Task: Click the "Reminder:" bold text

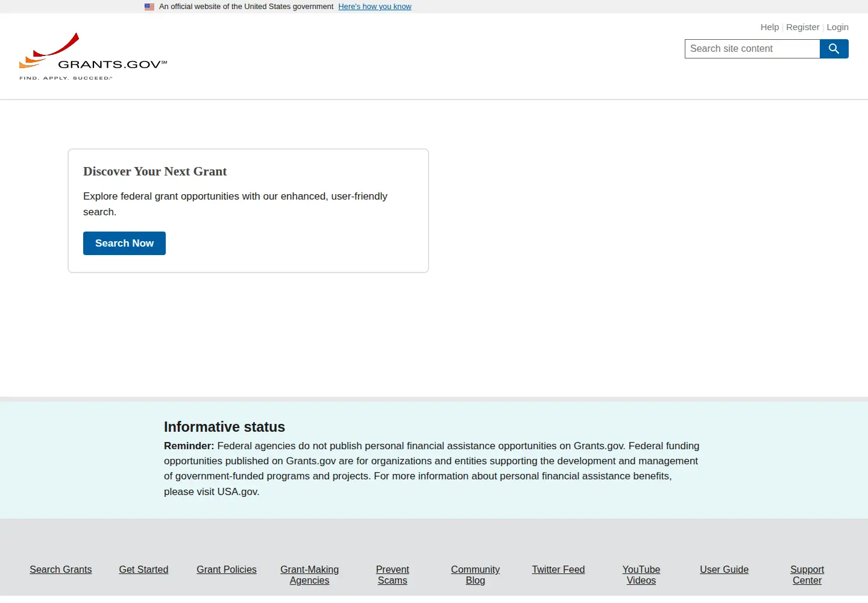Action: point(189,446)
